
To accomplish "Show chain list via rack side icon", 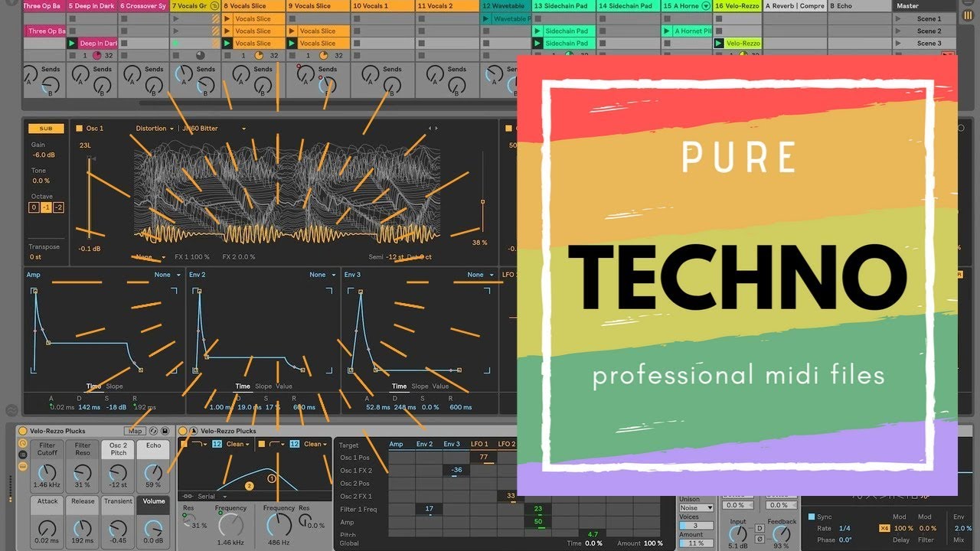I will click(x=22, y=454).
